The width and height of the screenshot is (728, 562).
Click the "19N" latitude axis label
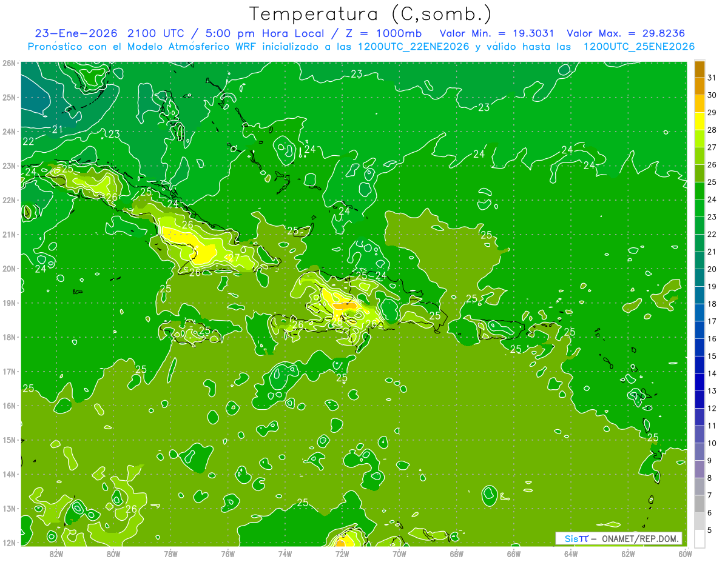(8, 303)
